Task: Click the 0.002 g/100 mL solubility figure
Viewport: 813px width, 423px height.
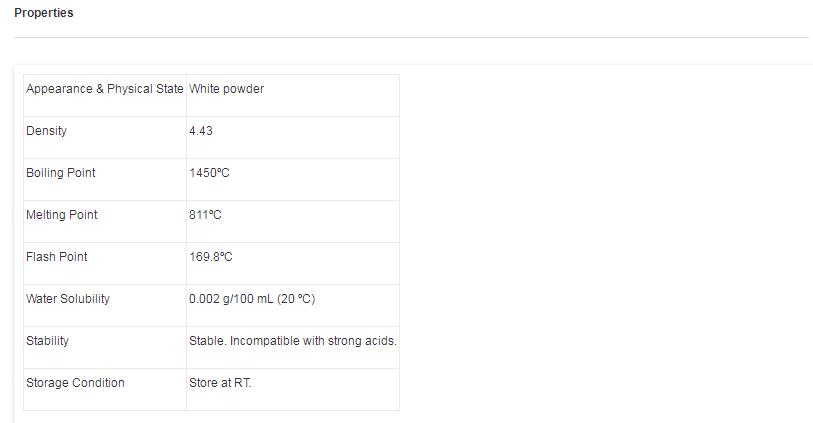Action: 233,299
